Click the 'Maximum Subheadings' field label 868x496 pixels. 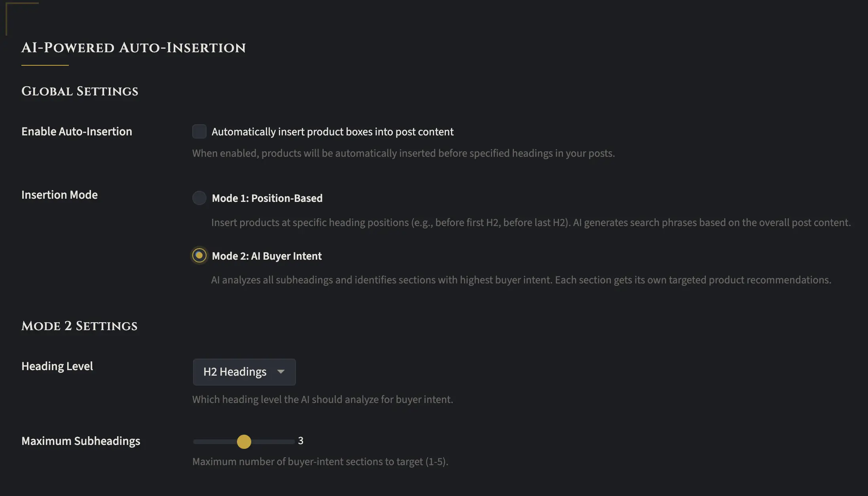[81, 441]
